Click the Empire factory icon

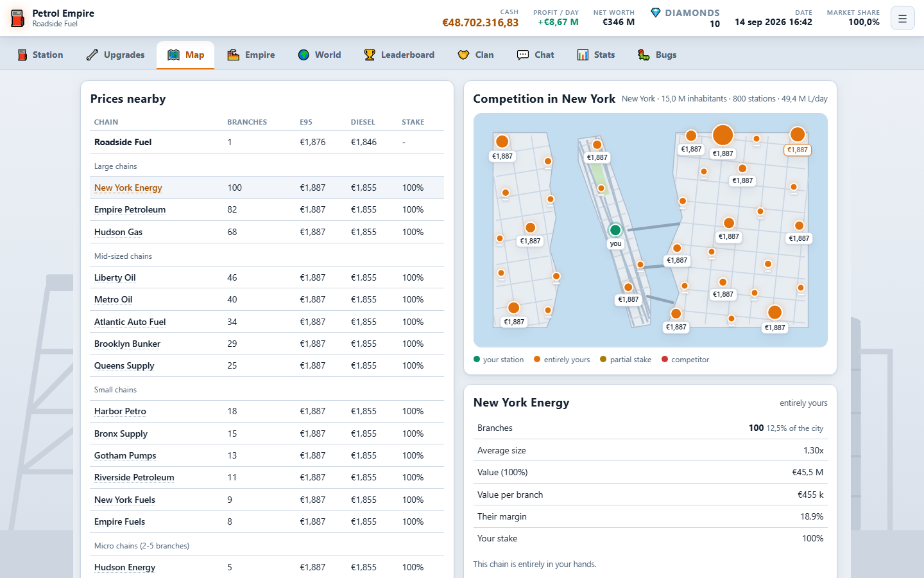(233, 55)
